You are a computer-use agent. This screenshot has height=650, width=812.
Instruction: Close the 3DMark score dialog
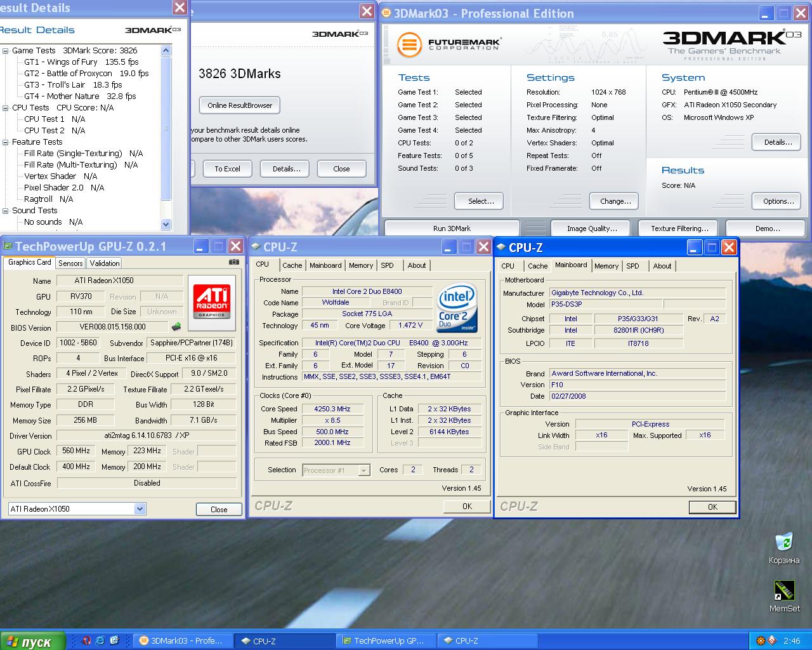[341, 169]
